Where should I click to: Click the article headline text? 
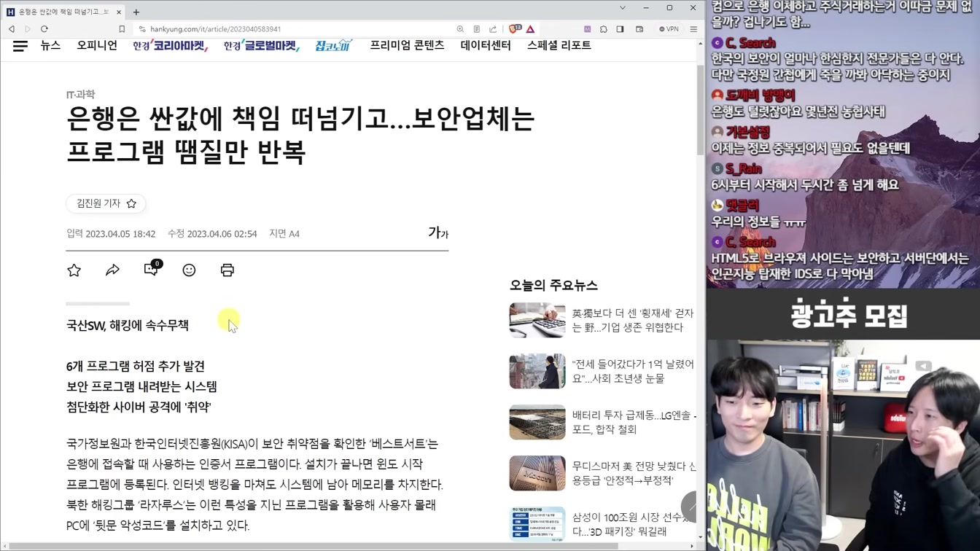[x=300, y=135]
